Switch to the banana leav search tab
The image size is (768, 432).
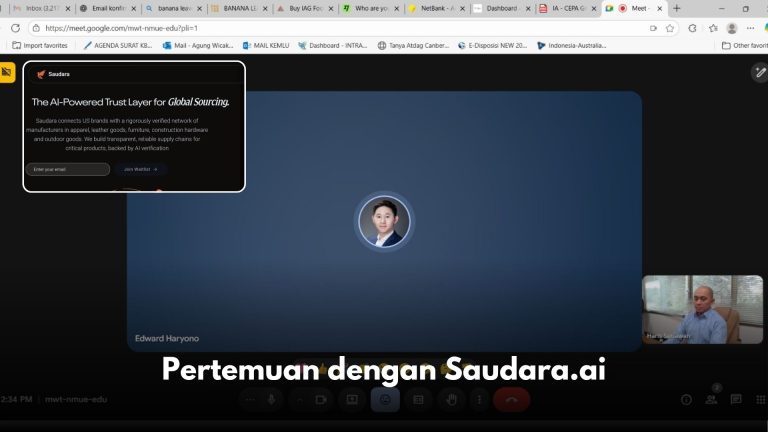point(173,8)
